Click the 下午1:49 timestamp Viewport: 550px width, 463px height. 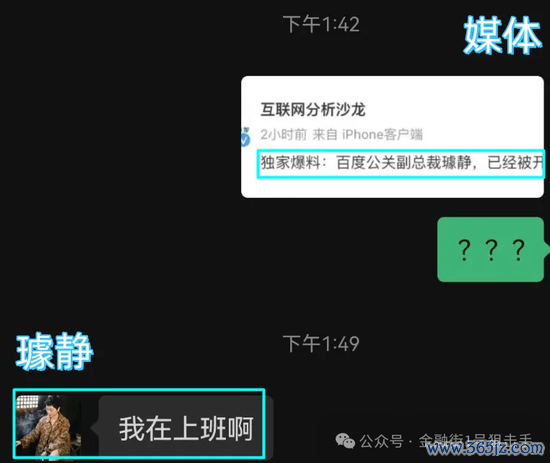coord(321,344)
